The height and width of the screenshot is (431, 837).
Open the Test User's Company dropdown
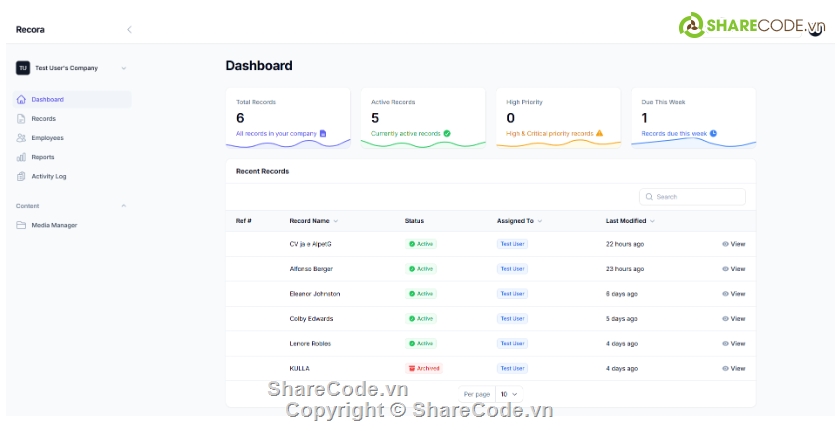(123, 68)
